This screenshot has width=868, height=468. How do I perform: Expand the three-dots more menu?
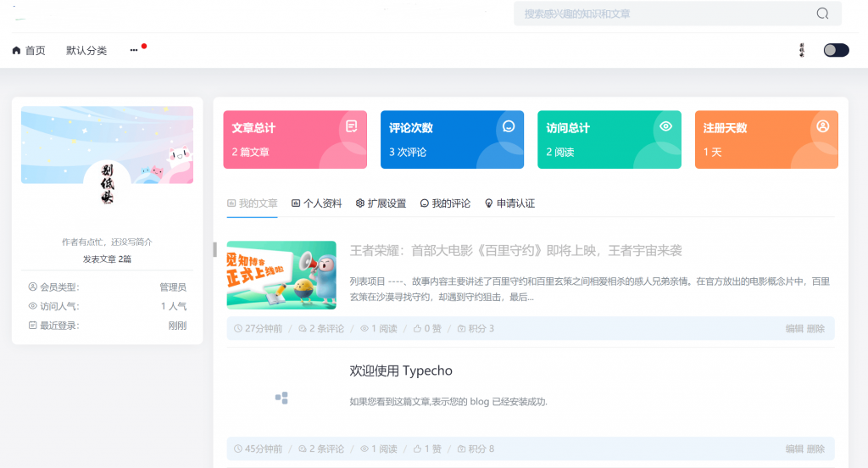pos(134,50)
